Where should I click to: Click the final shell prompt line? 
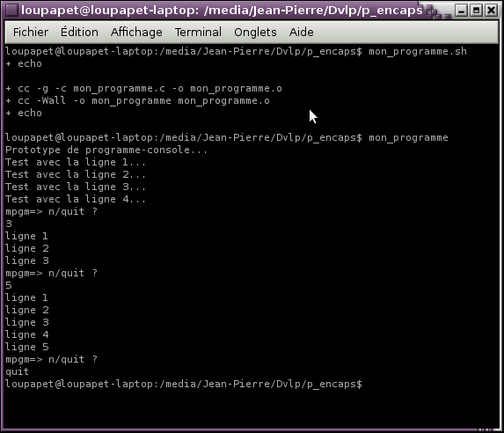point(184,384)
